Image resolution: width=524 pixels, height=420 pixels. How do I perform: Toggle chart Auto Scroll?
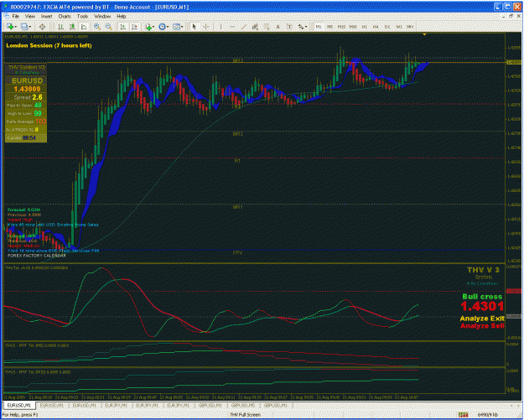(x=123, y=27)
